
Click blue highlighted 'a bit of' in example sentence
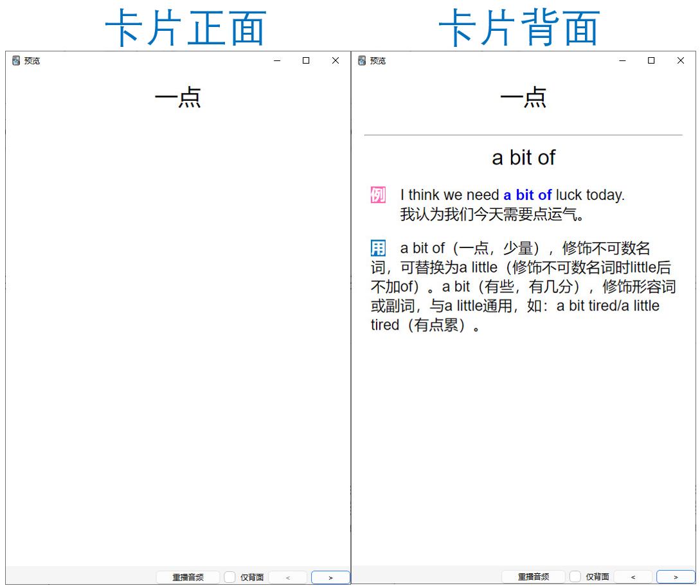[528, 195]
